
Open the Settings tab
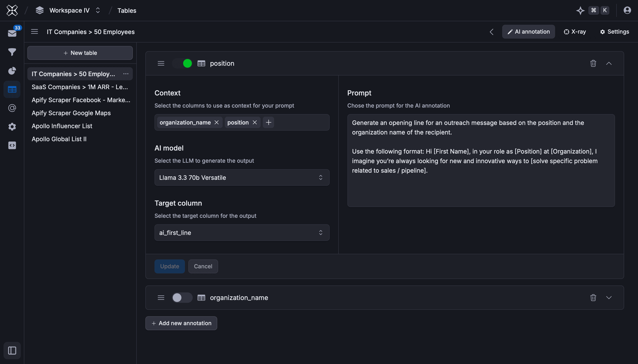click(x=615, y=32)
